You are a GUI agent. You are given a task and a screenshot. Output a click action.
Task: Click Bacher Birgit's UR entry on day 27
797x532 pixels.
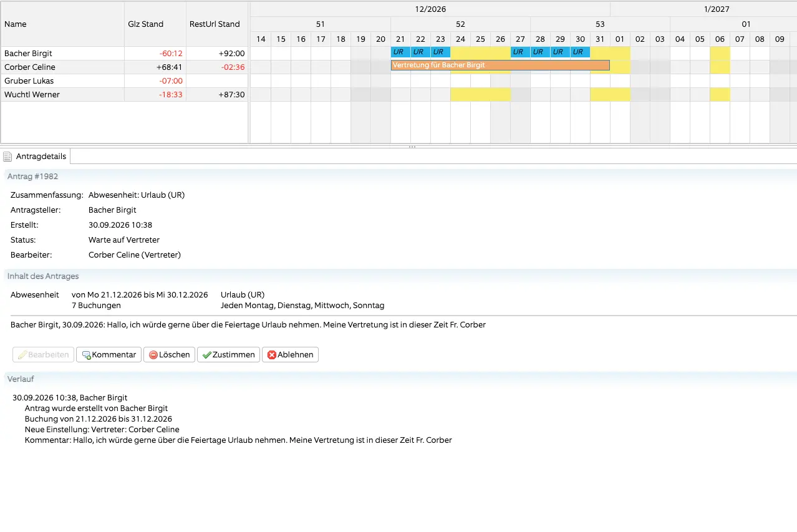coord(520,52)
